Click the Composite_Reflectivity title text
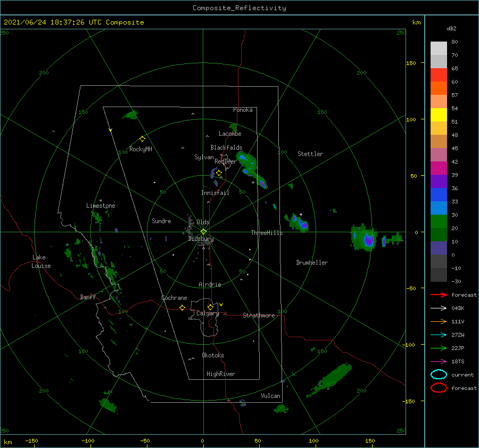The width and height of the screenshot is (479, 448). [x=240, y=8]
